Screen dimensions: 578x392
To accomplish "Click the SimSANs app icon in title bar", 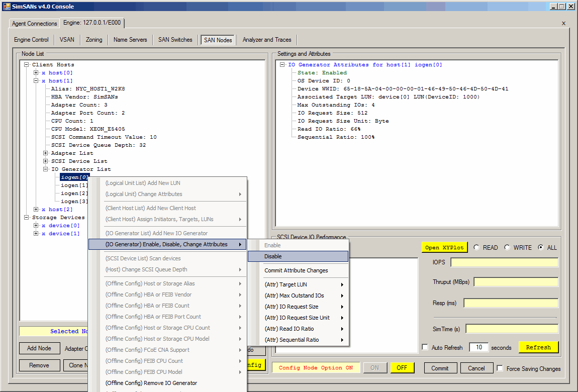I will pyautogui.click(x=7, y=6).
